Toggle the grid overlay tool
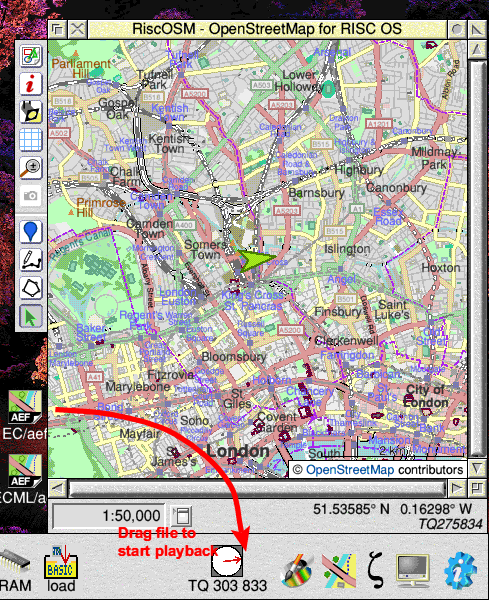Screen dimensions: 490x600 [x=31, y=139]
